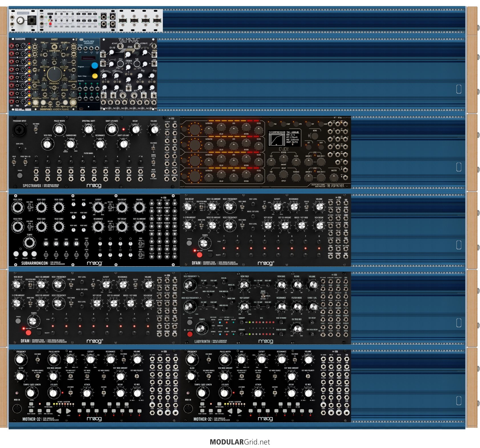
Task: Click the BLEND knob on Labyrinth
Action: point(297,284)
